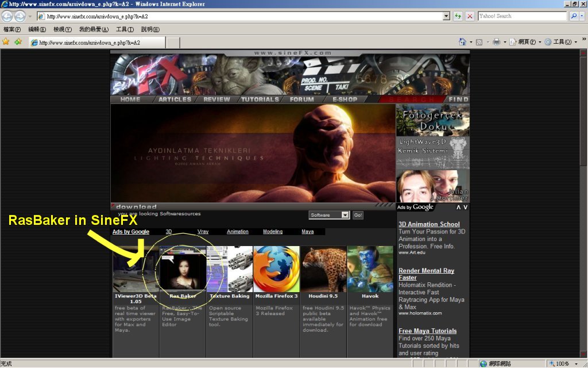Open the 編輯(E) menu
The width and height of the screenshot is (588, 368).
tap(37, 29)
